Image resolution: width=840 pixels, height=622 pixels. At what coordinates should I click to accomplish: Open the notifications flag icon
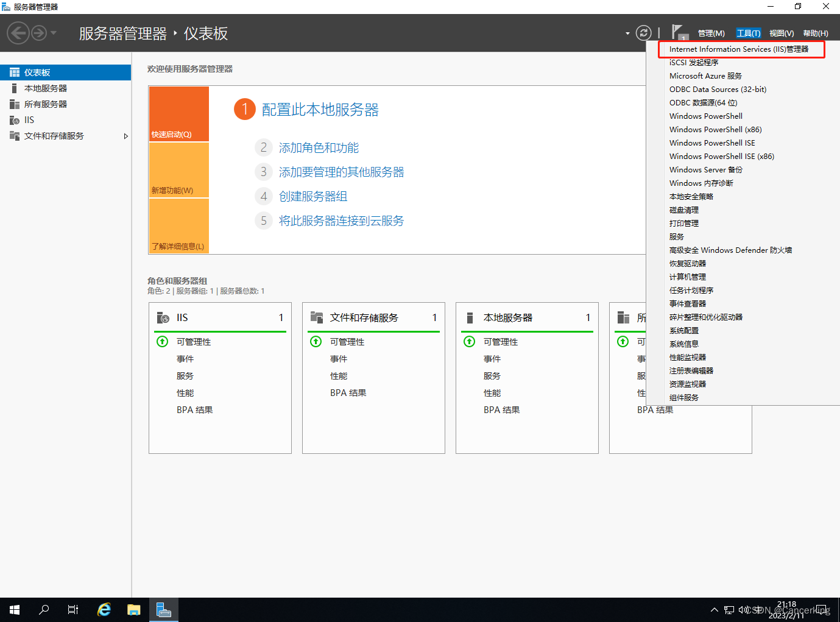(679, 33)
